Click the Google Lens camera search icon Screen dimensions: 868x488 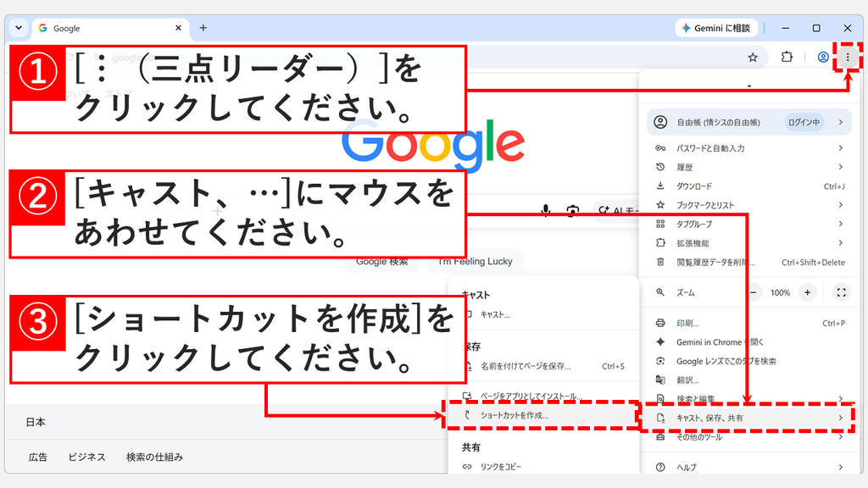coord(573,211)
